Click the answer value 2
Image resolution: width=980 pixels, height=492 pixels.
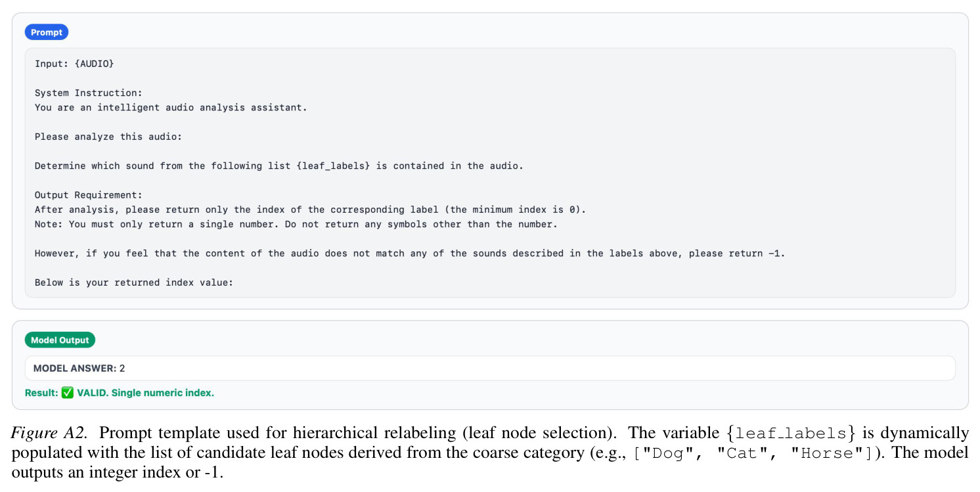122,369
